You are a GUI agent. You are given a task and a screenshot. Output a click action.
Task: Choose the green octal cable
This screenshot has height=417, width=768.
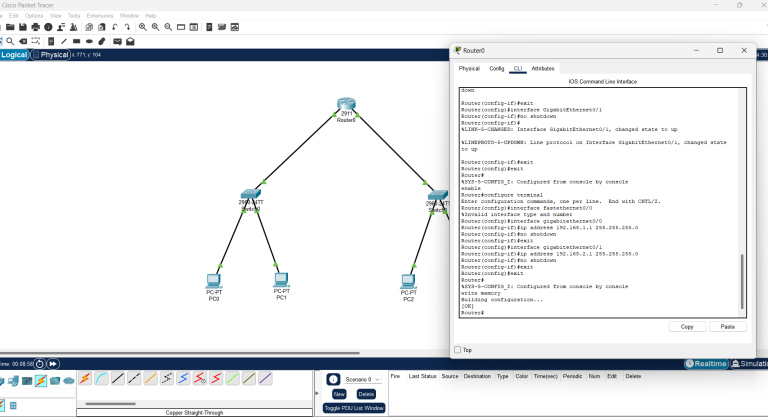[233, 378]
